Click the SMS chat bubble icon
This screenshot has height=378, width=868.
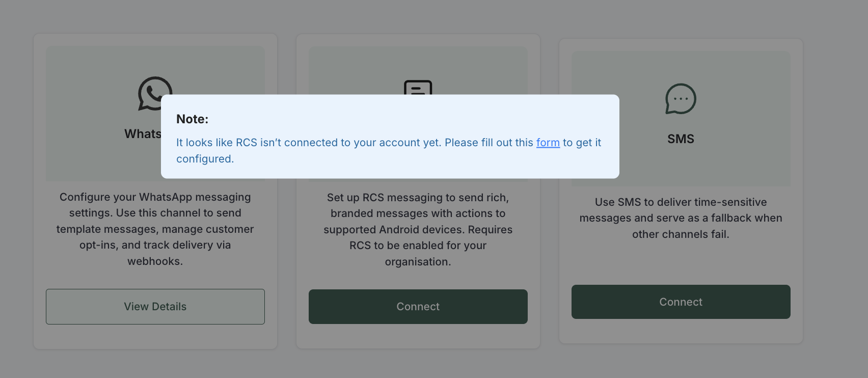pos(681,99)
